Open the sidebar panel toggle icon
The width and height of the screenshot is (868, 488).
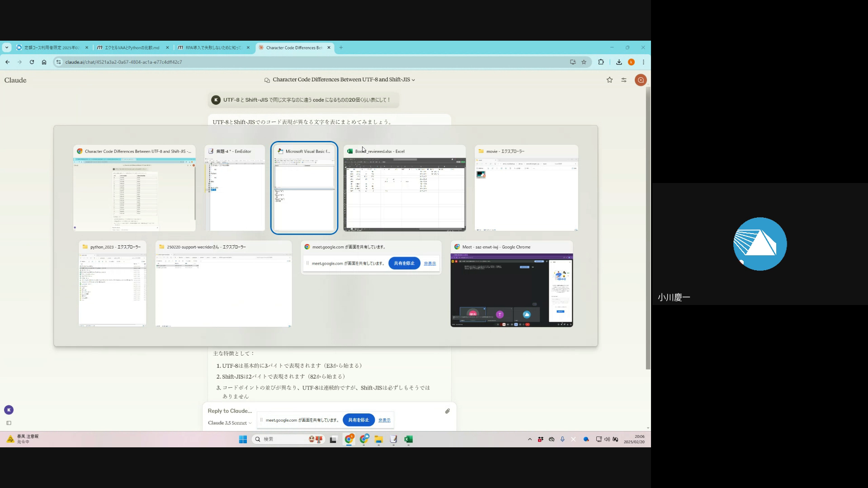[x=9, y=423]
